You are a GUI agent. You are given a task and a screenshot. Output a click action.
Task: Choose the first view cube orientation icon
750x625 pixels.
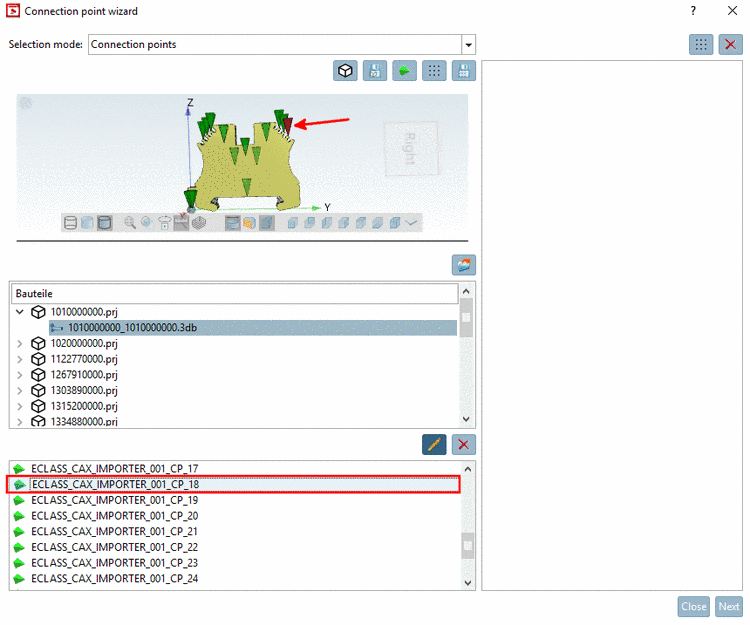[293, 223]
